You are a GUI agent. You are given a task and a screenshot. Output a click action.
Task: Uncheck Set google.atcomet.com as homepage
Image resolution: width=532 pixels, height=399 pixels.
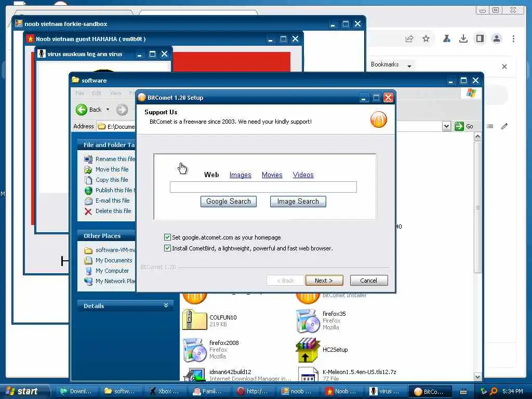pos(167,237)
